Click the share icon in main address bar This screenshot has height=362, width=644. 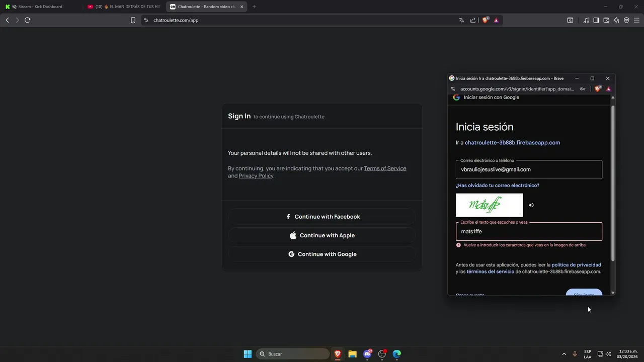pos(473,20)
